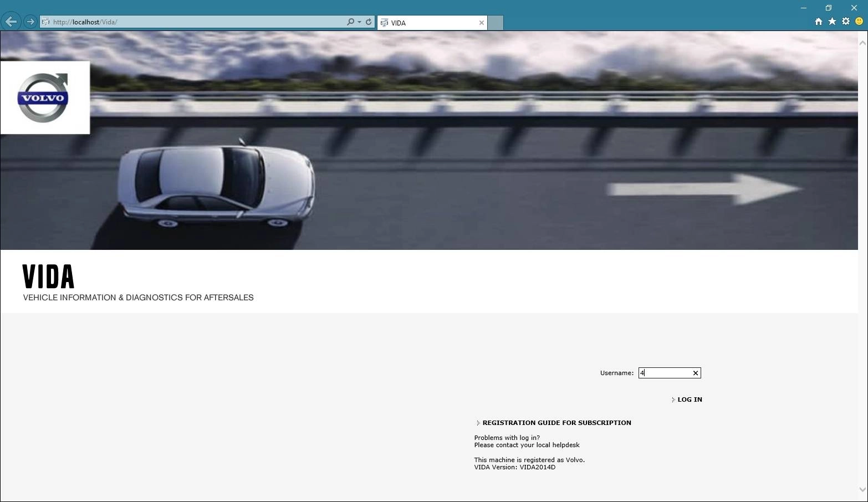Click the page scrollbar up arrow
This screenshot has width=868, height=502.
point(862,42)
